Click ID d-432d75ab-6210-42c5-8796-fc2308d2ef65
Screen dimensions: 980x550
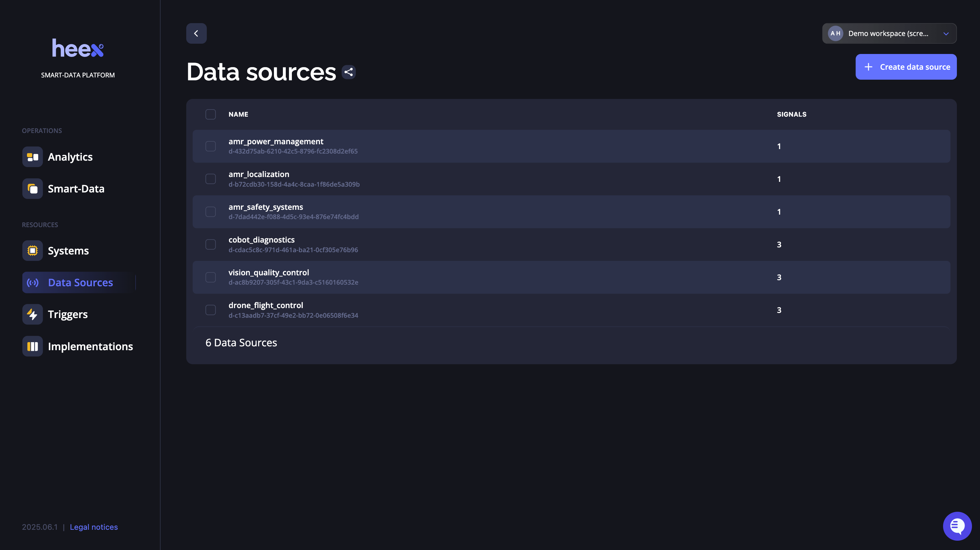293,151
